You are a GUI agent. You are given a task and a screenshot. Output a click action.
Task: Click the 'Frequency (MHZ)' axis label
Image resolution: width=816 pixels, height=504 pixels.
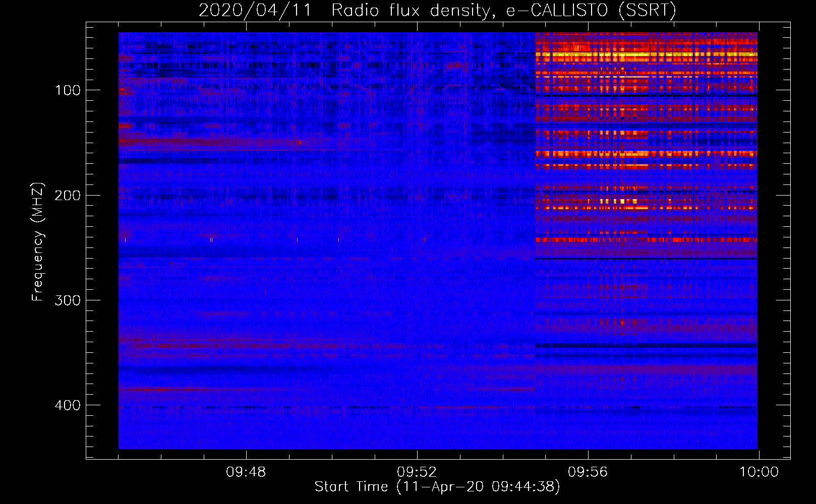(x=38, y=241)
